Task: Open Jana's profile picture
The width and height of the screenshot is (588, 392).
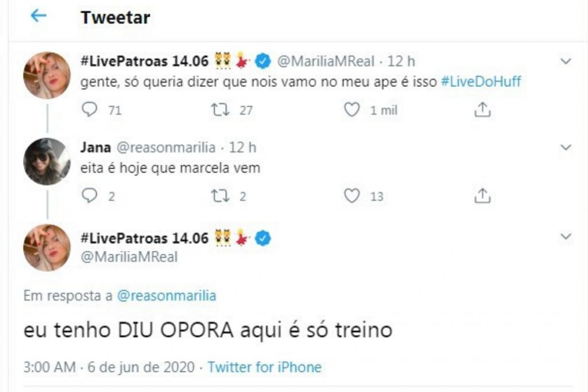Action: [x=47, y=161]
